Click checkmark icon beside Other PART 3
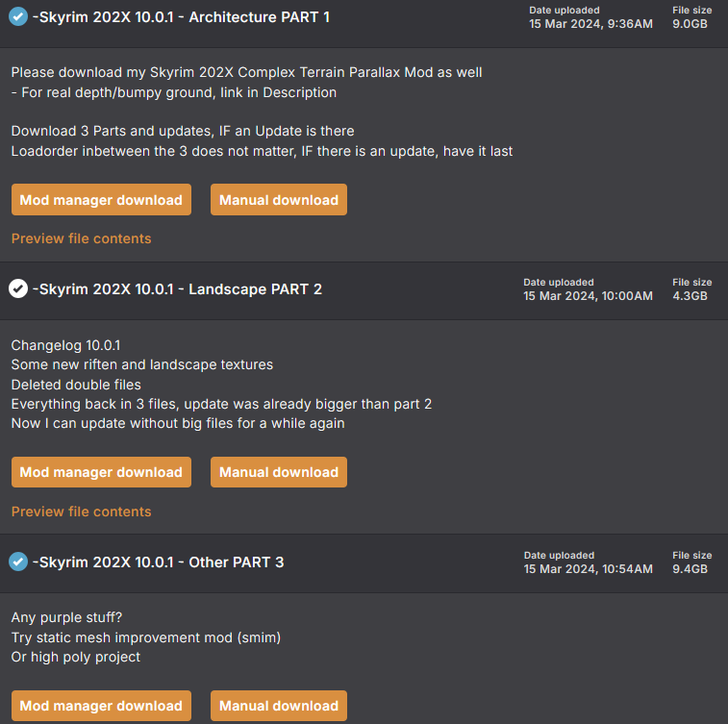This screenshot has width=728, height=724. [18, 562]
